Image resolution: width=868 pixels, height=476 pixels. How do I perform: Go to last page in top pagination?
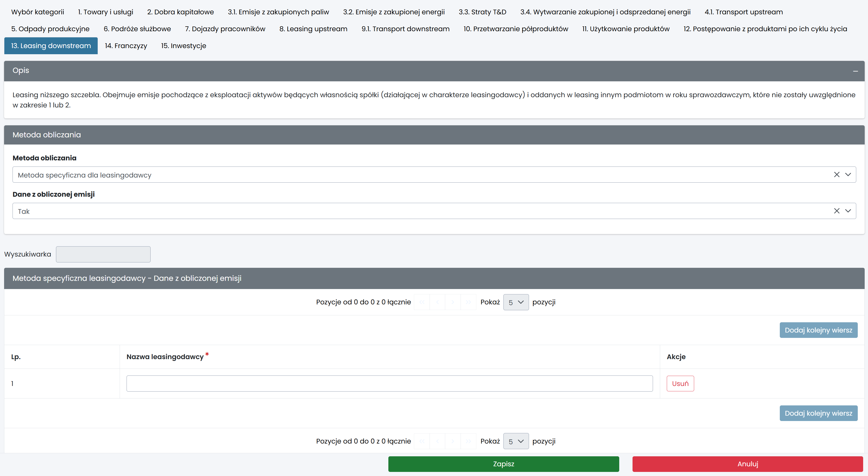point(468,302)
